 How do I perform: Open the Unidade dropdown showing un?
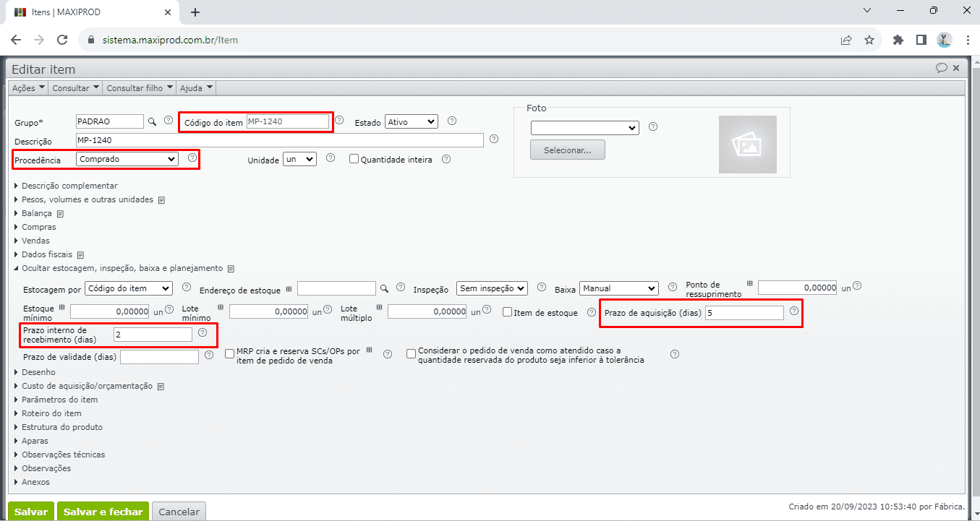(299, 160)
